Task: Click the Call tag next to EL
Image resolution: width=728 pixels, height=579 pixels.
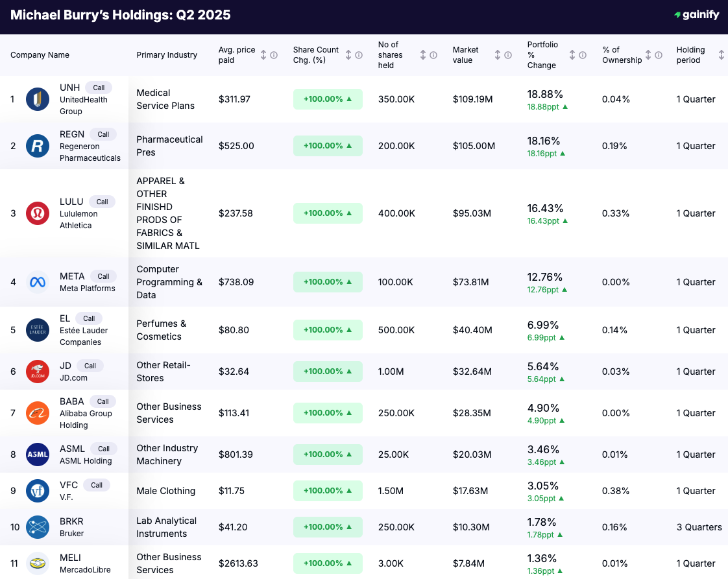Action: [x=89, y=319]
